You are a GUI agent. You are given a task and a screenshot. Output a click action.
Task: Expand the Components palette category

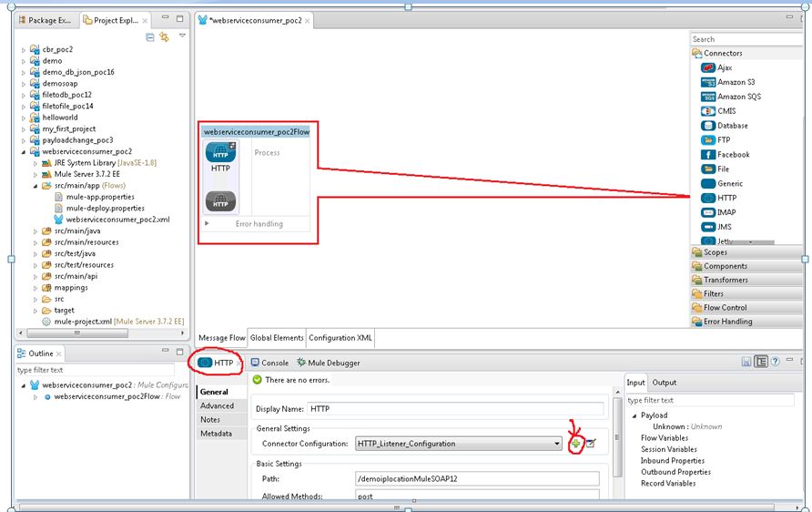[747, 266]
